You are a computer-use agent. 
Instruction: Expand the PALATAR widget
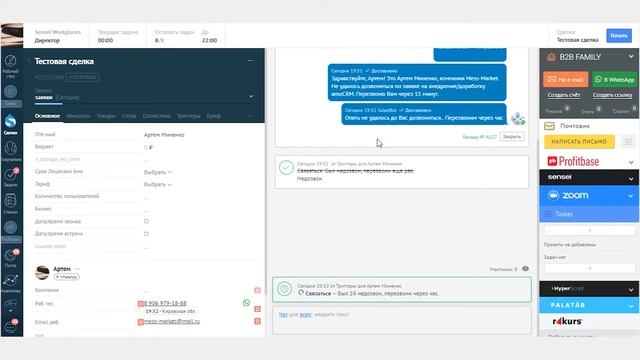631,306
